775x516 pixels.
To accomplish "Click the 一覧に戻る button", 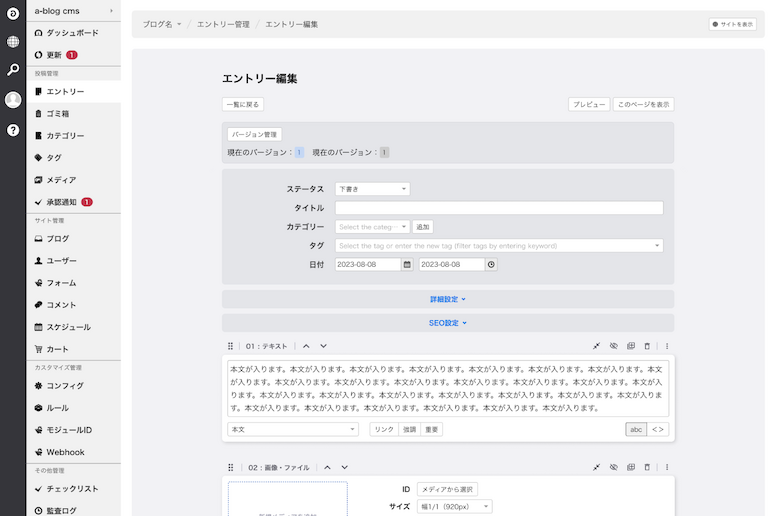I will 243,104.
